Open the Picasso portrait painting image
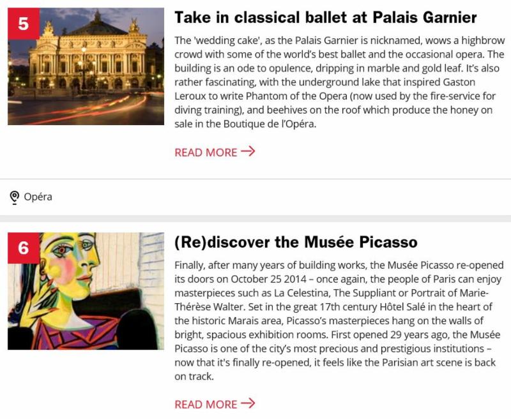Viewport: 511px width, 420px height. 86,291
